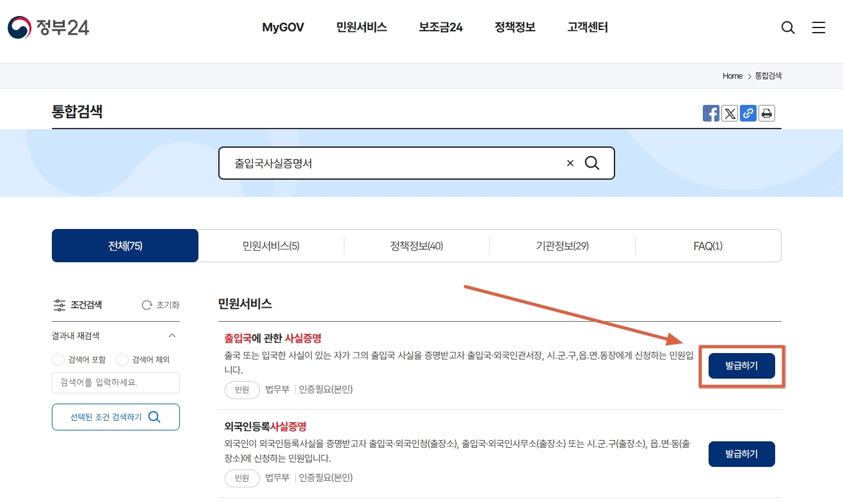This screenshot has height=504, width=843.
Task: Collapse the 결과내 재검색 section chevron
Action: pyautogui.click(x=172, y=336)
